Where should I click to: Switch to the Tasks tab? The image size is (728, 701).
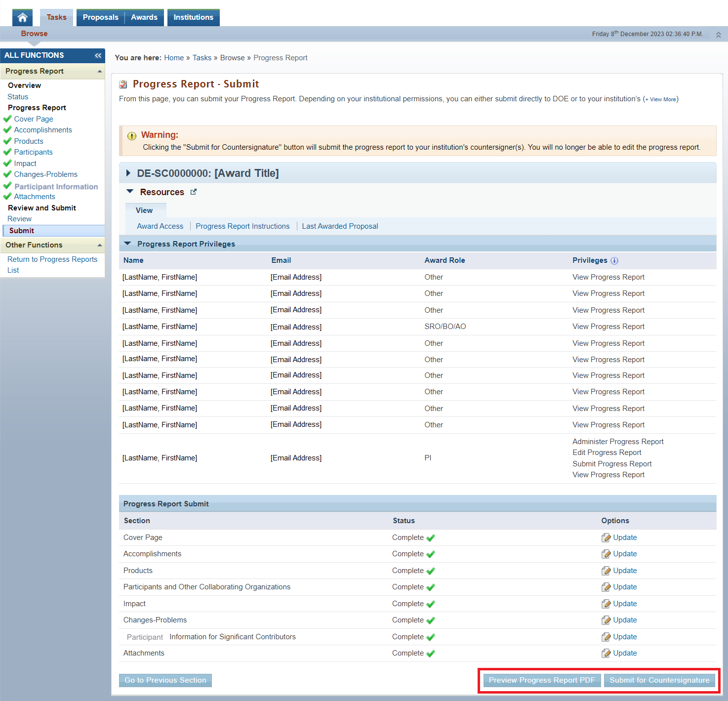tap(56, 17)
